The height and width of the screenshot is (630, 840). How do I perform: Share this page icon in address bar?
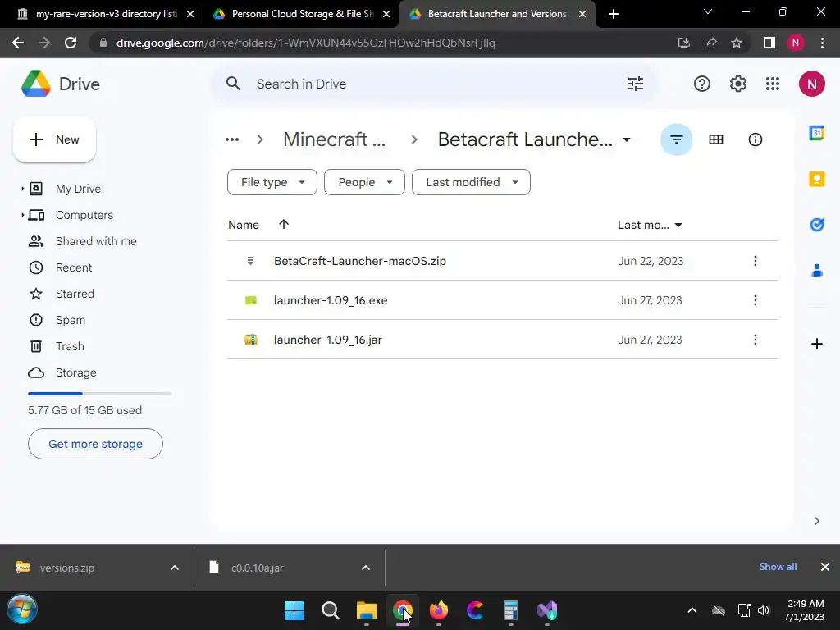710,43
